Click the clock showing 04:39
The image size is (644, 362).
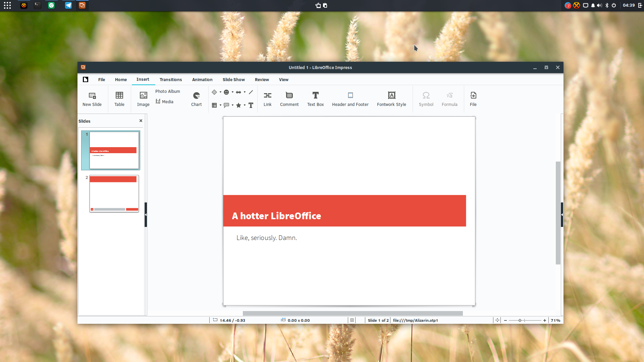[629, 5]
